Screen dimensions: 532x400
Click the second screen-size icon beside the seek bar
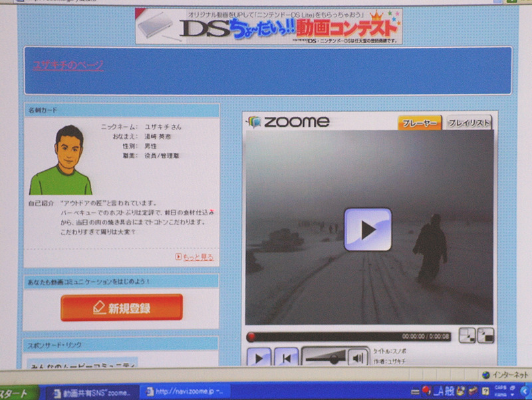(485, 336)
